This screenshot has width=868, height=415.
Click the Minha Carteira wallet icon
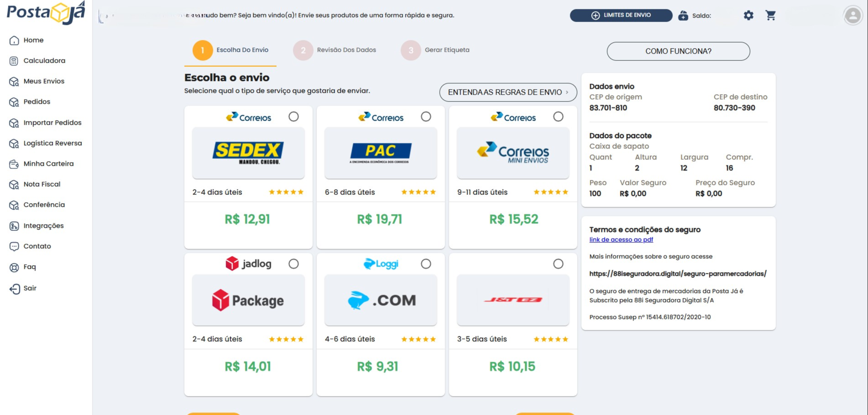pyautogui.click(x=14, y=164)
